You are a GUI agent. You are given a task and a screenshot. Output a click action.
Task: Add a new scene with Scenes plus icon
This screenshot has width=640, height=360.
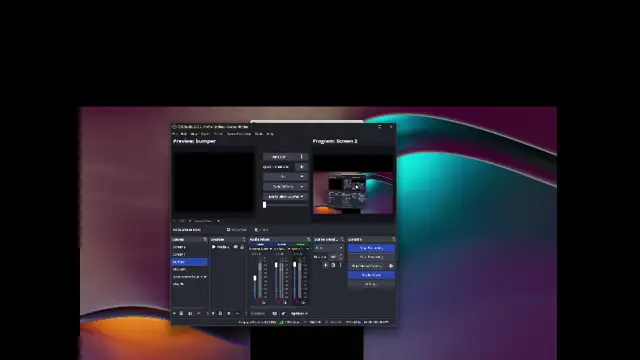174,313
